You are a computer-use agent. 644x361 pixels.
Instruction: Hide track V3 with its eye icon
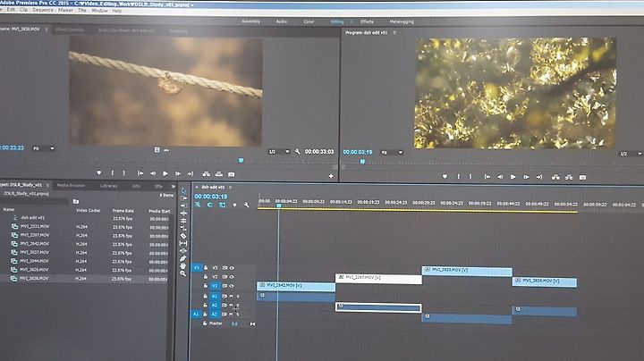click(232, 268)
